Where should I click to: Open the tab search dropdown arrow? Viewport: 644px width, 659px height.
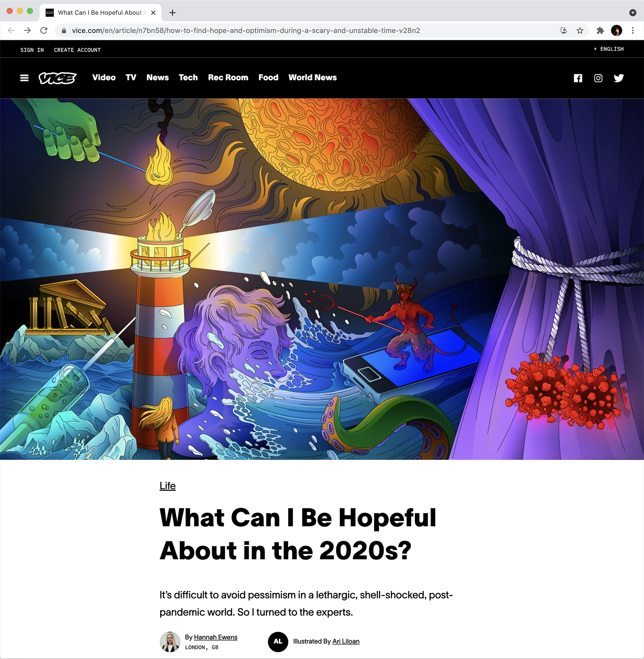click(633, 13)
